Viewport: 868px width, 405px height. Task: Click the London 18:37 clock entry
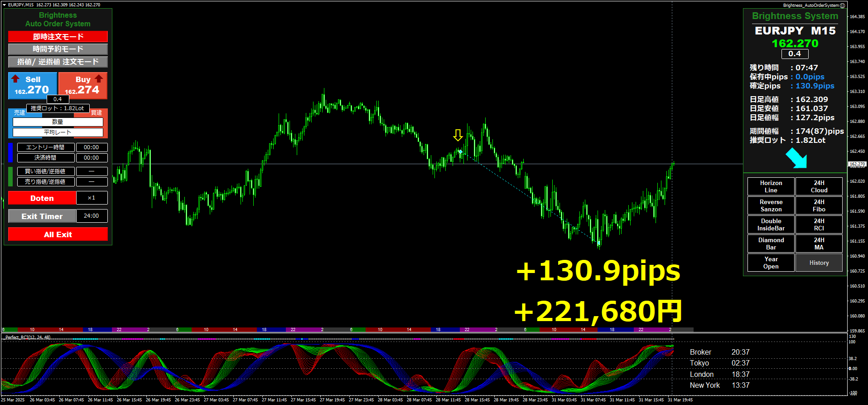[720, 375]
